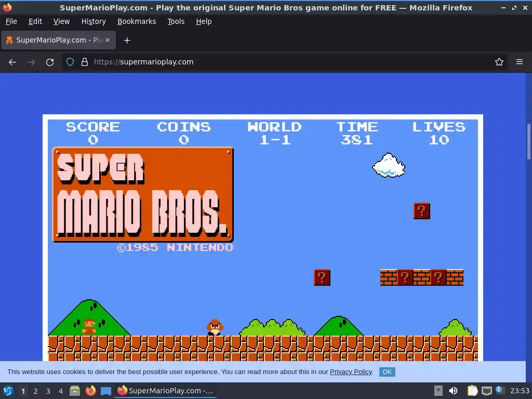The width and height of the screenshot is (532, 399).
Task: Click the Goomba enemy on the ground
Action: click(x=215, y=327)
